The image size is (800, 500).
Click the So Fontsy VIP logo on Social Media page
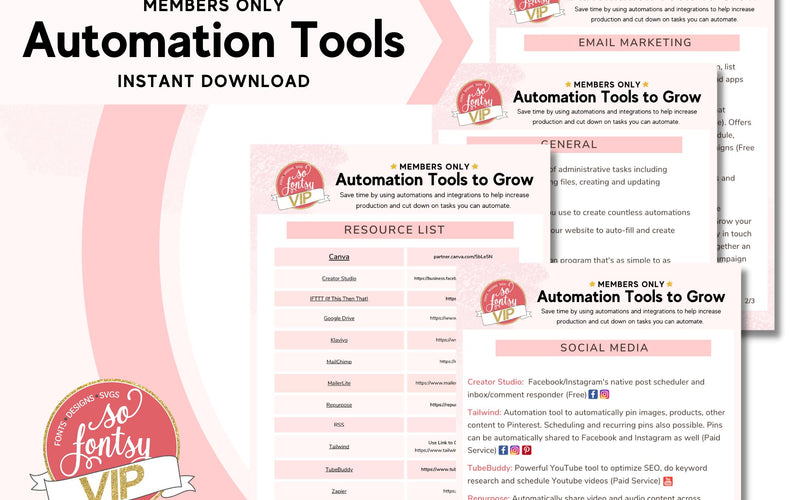503,303
